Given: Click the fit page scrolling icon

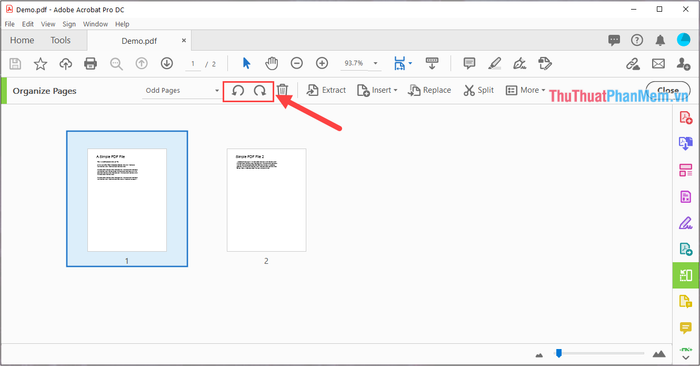Looking at the screenshot, I should 400,63.
